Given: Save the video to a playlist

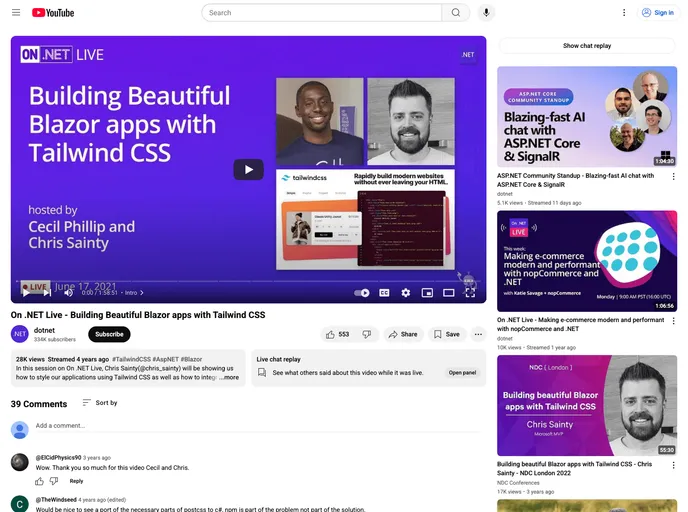Looking at the screenshot, I should [447, 334].
